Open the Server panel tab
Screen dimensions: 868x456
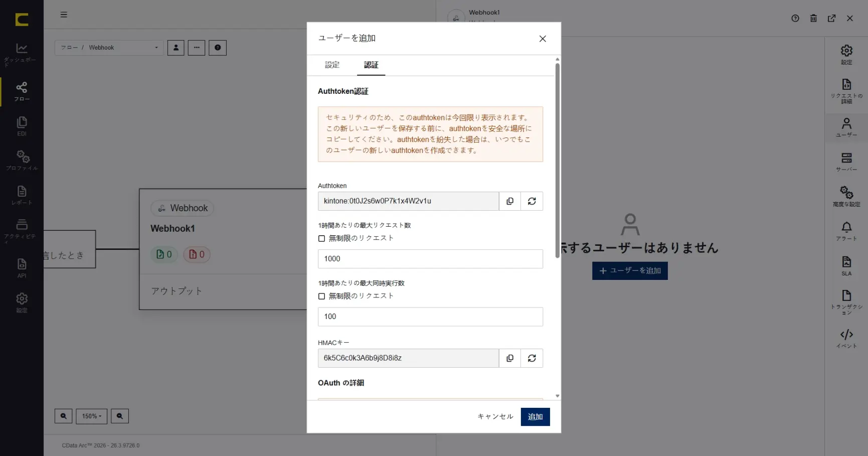pyautogui.click(x=846, y=162)
